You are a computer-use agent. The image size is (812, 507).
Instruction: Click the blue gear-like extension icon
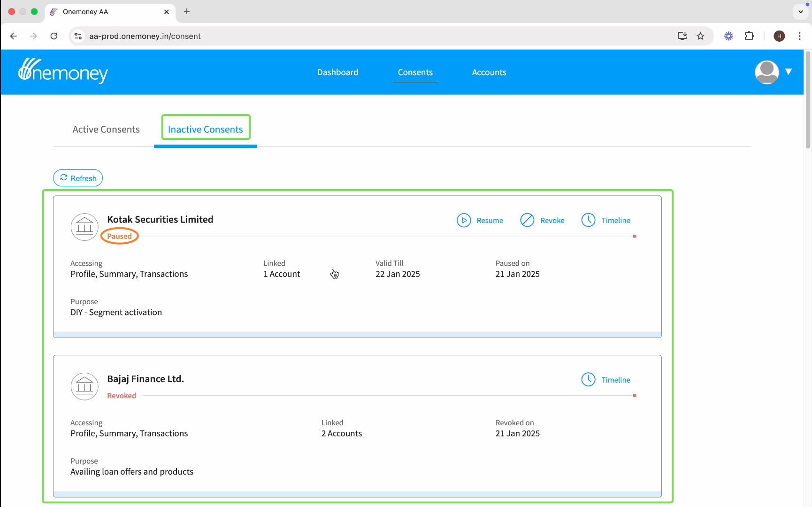(x=728, y=36)
